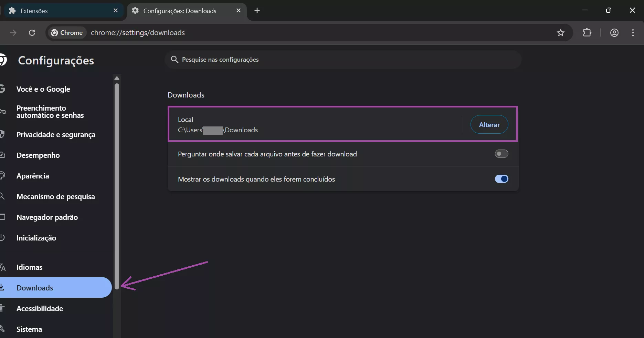Open the Chrome three-dot menu
644x338 pixels.
pos(633,33)
